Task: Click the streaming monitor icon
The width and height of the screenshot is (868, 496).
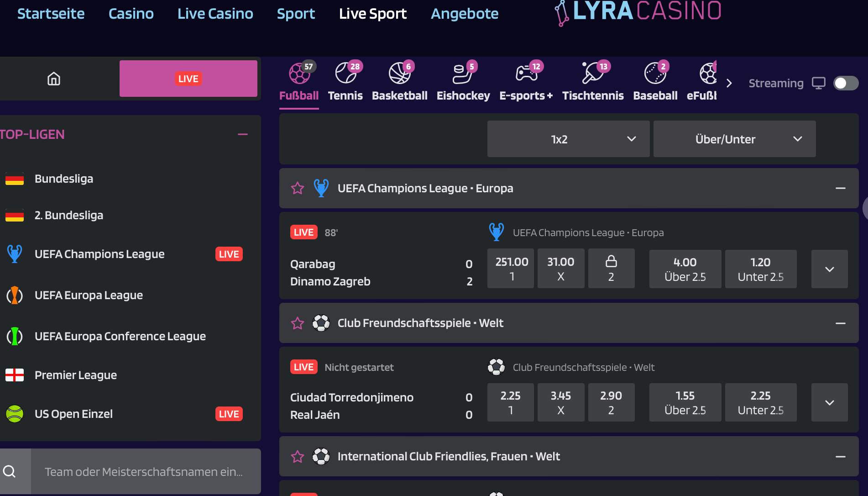Action: pos(818,83)
